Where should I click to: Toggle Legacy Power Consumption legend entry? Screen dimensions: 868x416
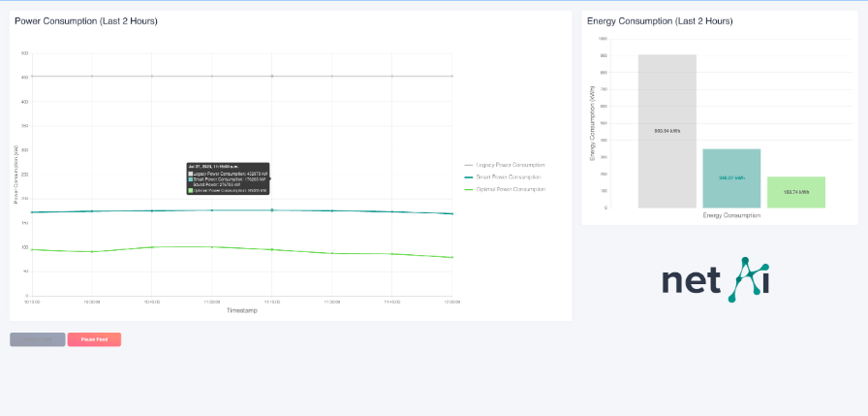[x=511, y=165]
